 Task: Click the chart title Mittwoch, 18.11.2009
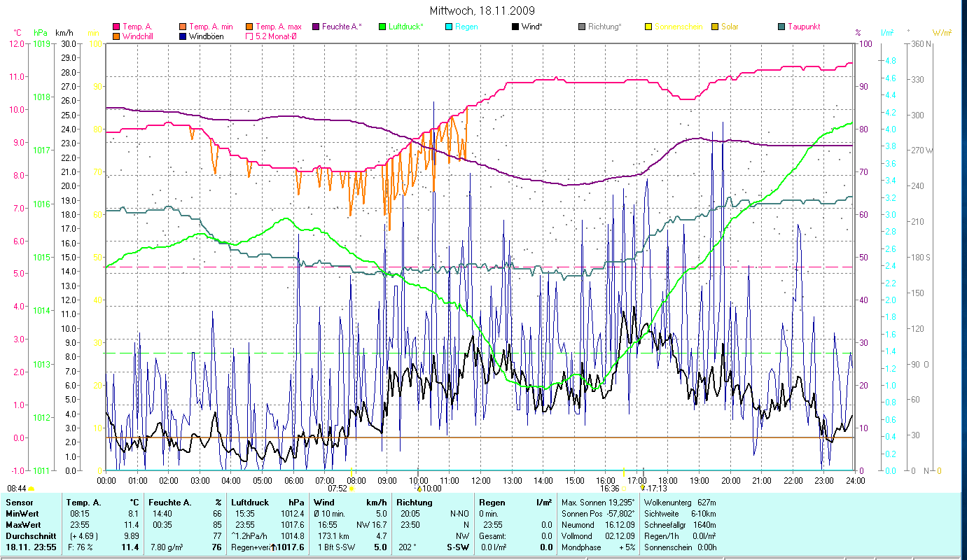point(483,10)
